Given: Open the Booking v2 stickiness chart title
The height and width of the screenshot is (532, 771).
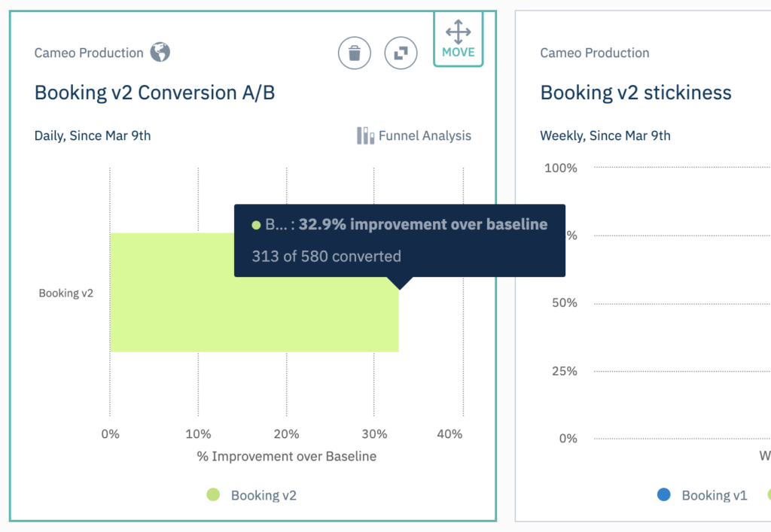Looking at the screenshot, I should 635,93.
